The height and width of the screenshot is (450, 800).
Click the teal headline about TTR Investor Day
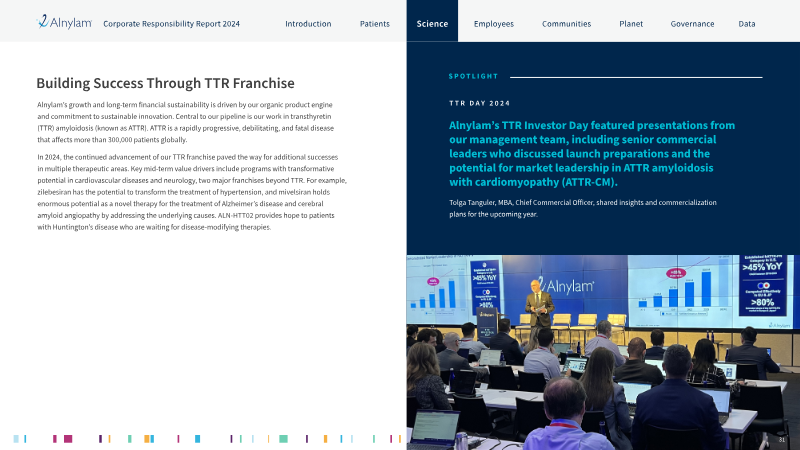(592, 154)
